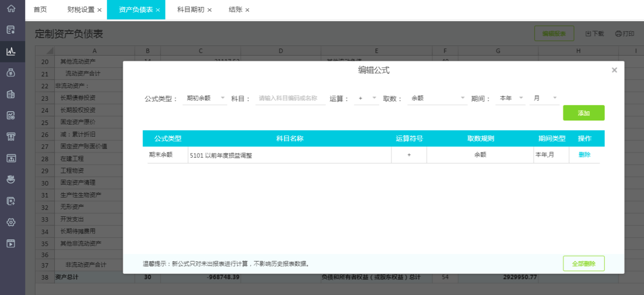Image resolution: width=644 pixels, height=295 pixels.
Task: Expand the 运算 operator dropdown
Action: [x=366, y=98]
